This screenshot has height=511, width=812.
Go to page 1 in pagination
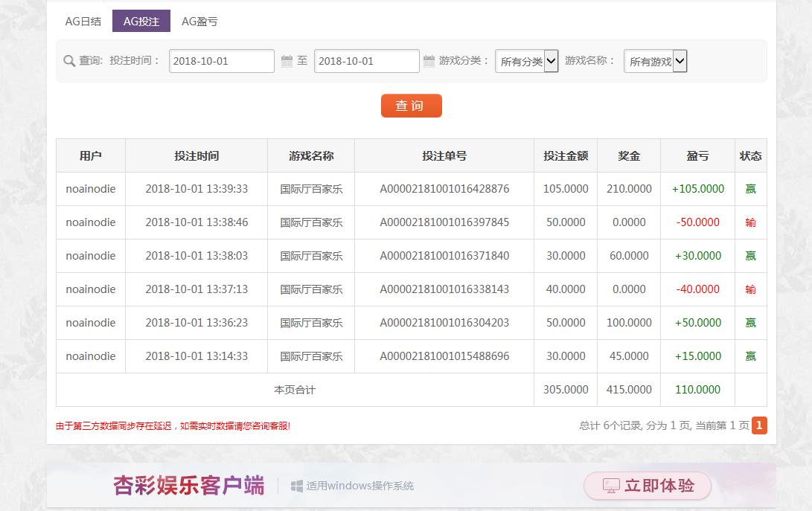click(x=759, y=425)
